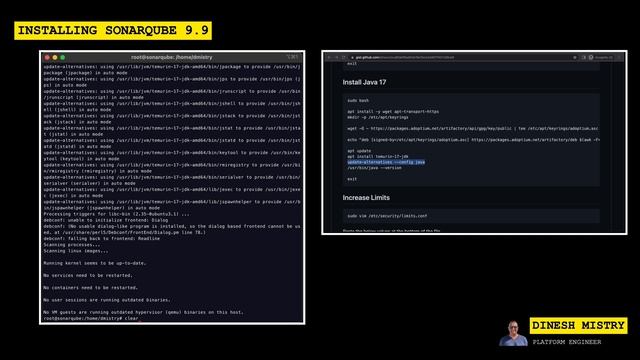Click the browser address bar showing gist.github.com
Screen dimensions: 640x360
(464, 58)
